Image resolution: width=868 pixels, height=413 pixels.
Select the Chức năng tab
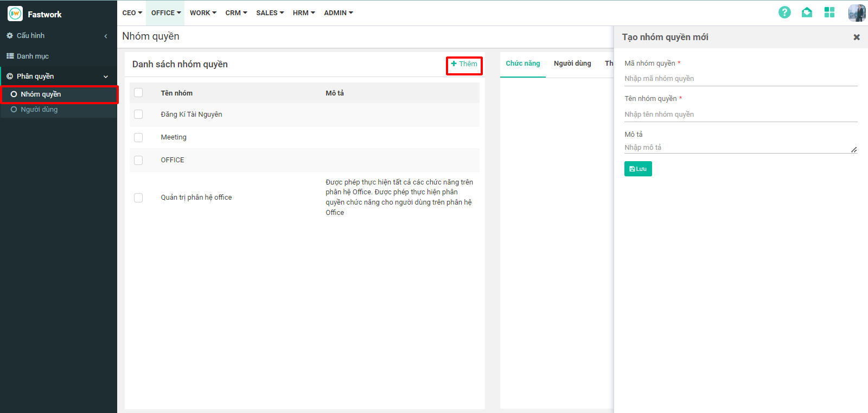(522, 63)
